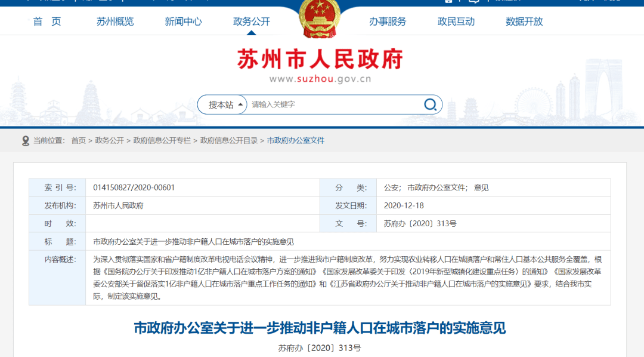Click the index number 014150827/2020-00601
The width and height of the screenshot is (644, 357).
[134, 187]
